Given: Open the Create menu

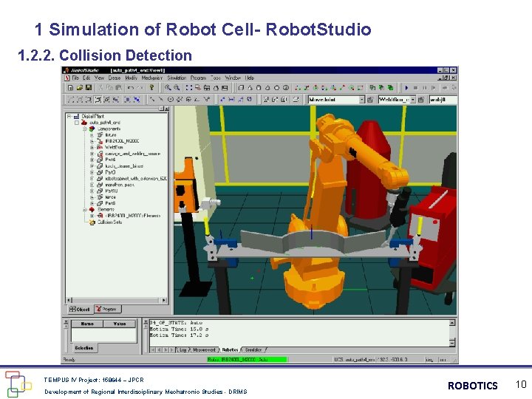Looking at the screenshot, I should point(115,78).
